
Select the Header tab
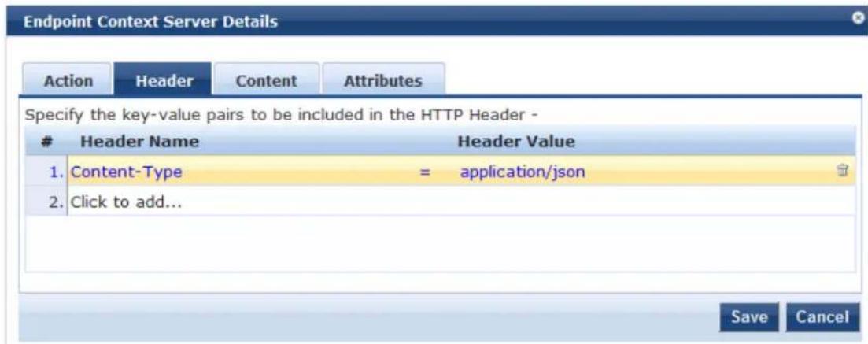(x=164, y=81)
